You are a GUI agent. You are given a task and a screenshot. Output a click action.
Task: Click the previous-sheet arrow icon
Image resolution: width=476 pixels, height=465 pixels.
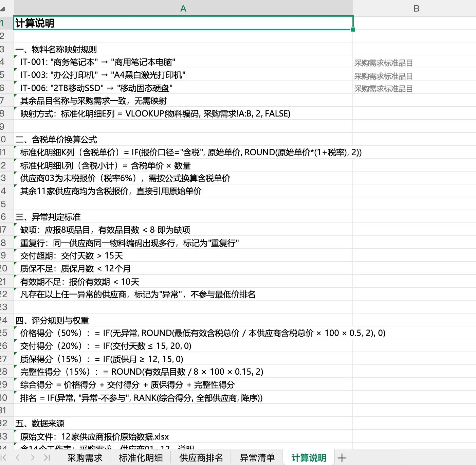(18, 458)
